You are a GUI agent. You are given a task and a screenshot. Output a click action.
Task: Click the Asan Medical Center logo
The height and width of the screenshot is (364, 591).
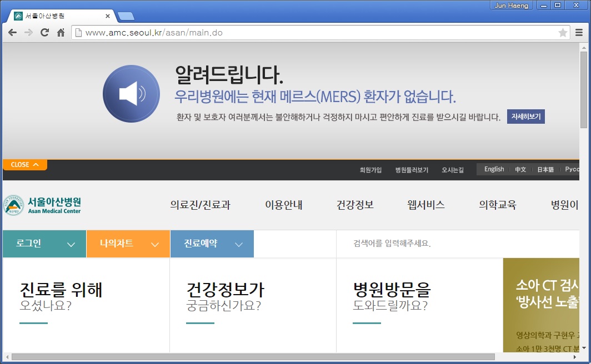tap(42, 205)
